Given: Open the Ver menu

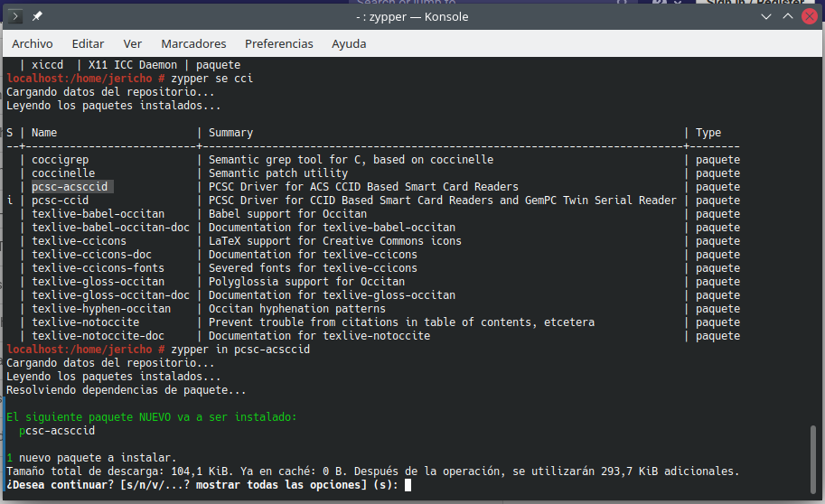Looking at the screenshot, I should [133, 43].
